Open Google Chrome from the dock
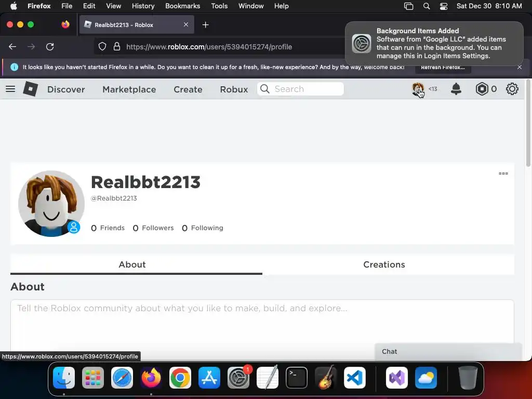532x399 pixels. [180, 378]
